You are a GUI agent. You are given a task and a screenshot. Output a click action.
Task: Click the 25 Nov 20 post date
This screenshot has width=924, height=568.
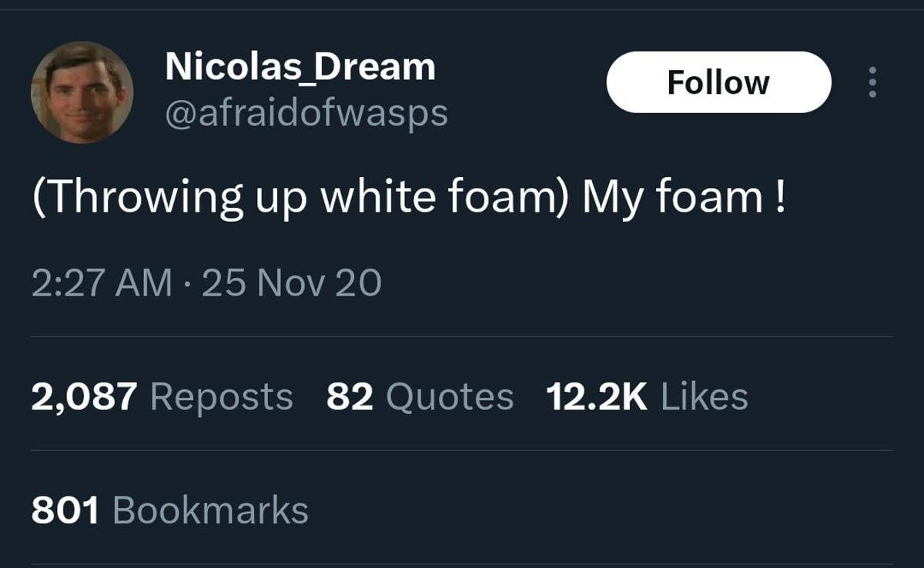291,282
